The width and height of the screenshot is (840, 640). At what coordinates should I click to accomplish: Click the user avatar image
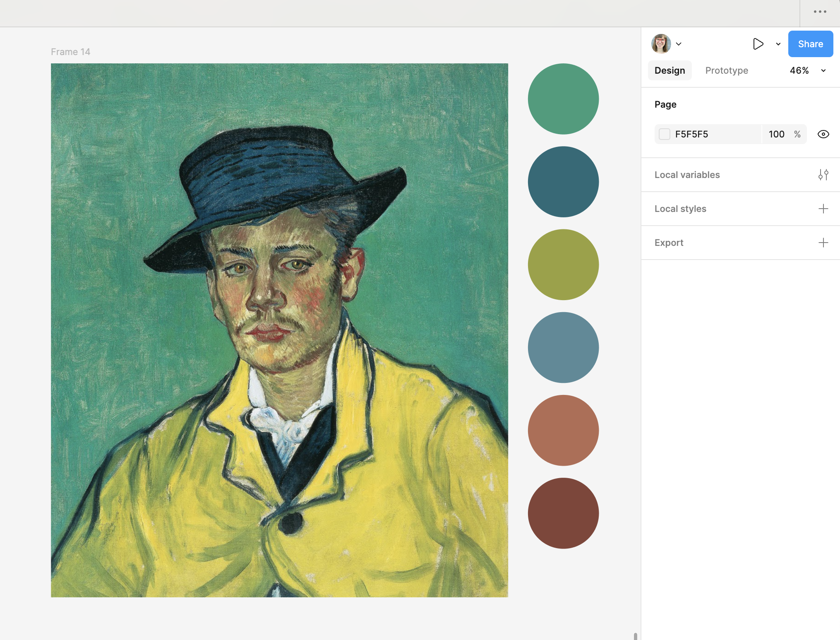[x=661, y=44]
